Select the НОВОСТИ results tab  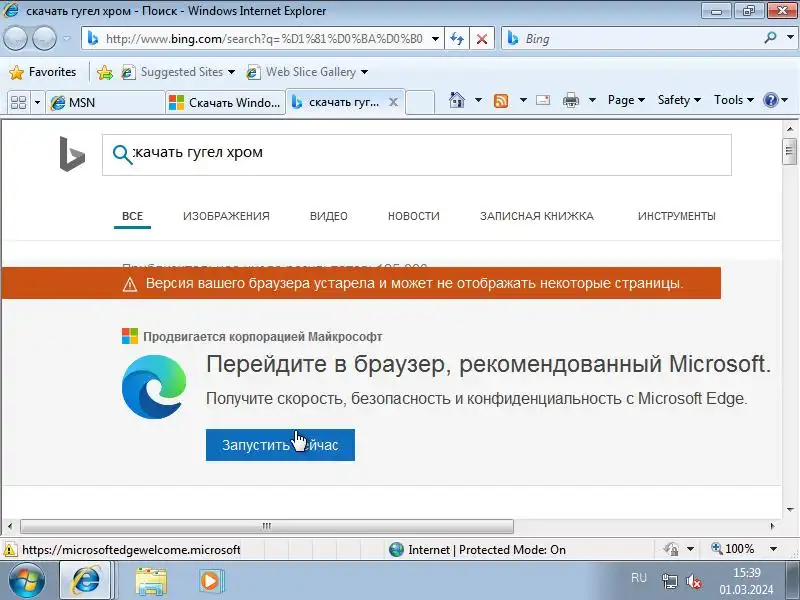(x=414, y=216)
